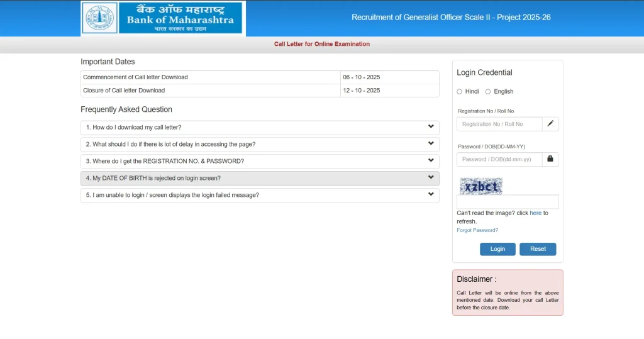This screenshot has width=644, height=339.
Task: Click the captcha image showing xzbct
Action: pyautogui.click(x=480, y=186)
